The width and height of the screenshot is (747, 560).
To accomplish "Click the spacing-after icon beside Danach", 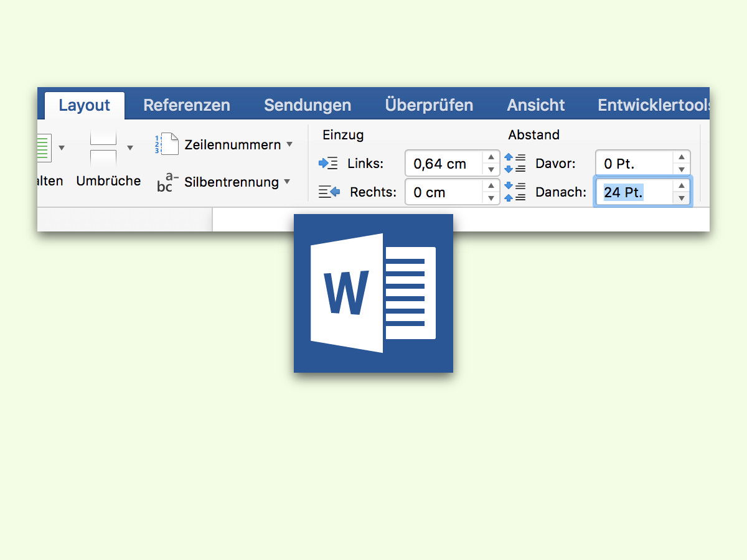I will coord(514,192).
